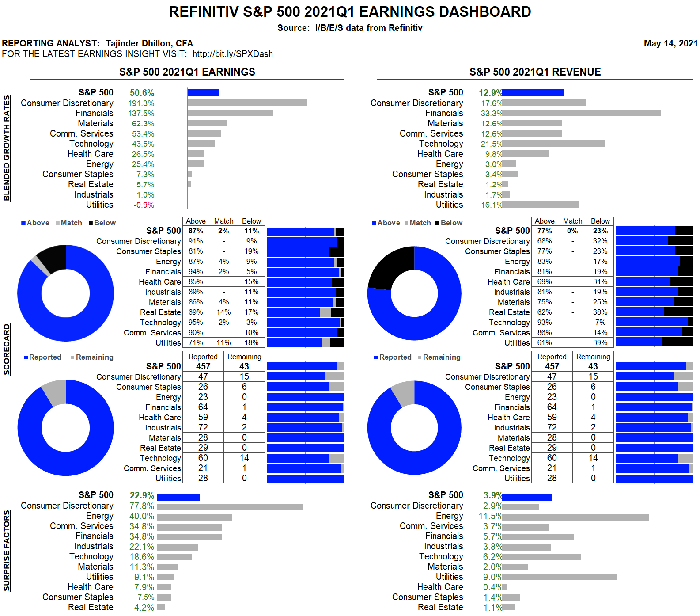This screenshot has height=616, width=700.
Task: Click the blue Above legend swatch in revenue scorecard
Action: (x=374, y=223)
